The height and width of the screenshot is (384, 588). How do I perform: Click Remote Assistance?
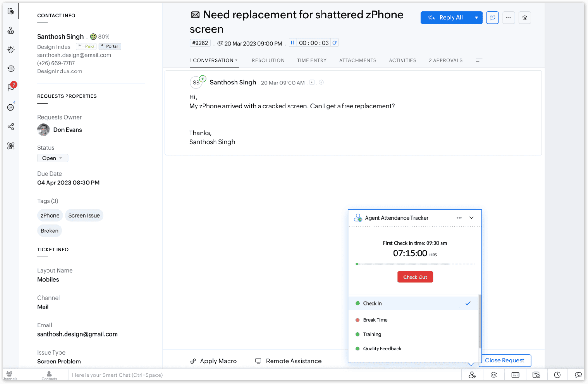[x=288, y=361]
